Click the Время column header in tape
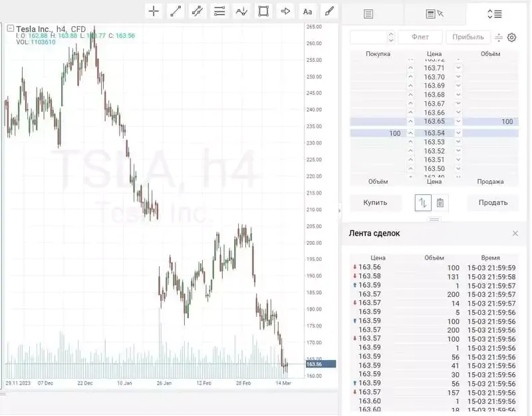The image size is (532, 416). point(490,258)
